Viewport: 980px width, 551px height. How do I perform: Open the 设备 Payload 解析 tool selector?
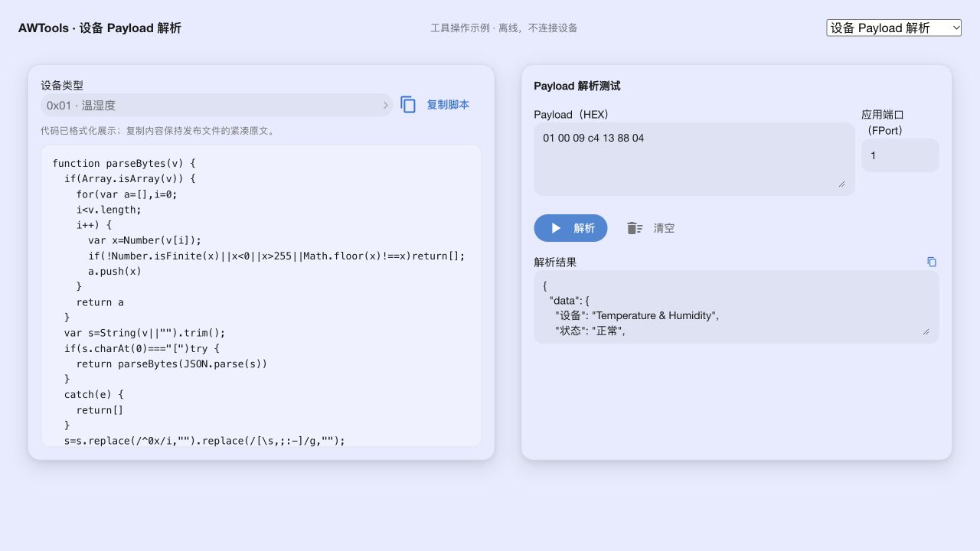(893, 28)
